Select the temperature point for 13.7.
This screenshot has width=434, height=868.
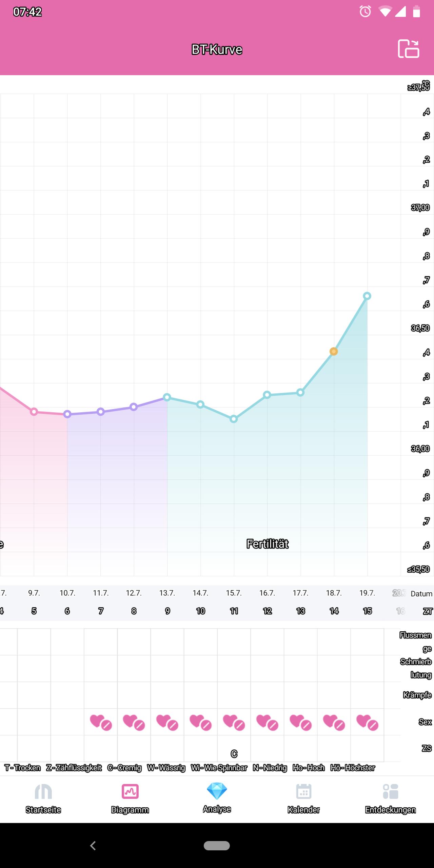[x=167, y=397]
